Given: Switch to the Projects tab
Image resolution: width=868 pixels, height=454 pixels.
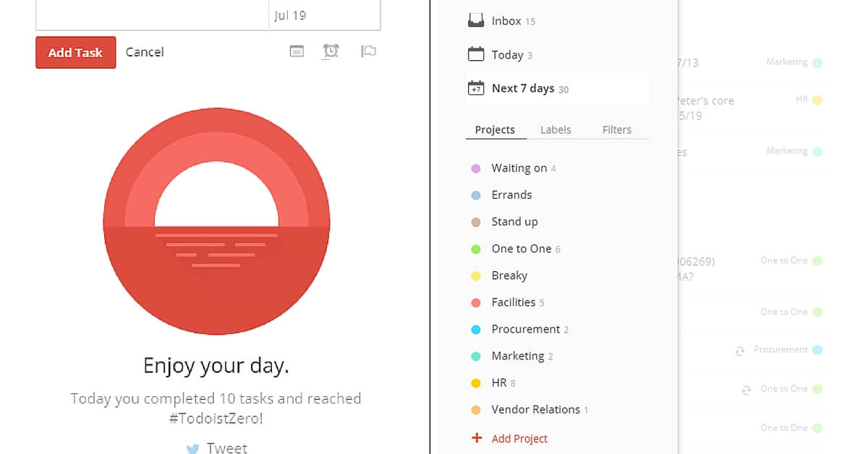Looking at the screenshot, I should coord(495,129).
